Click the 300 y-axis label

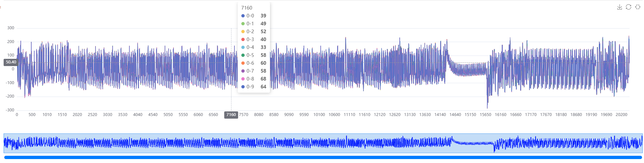(11, 28)
